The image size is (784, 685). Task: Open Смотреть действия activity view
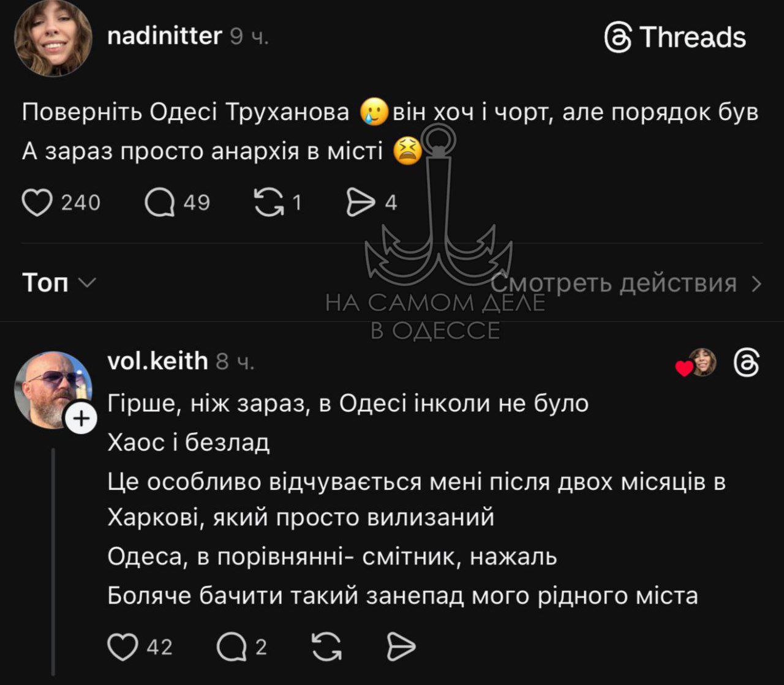coord(614,283)
